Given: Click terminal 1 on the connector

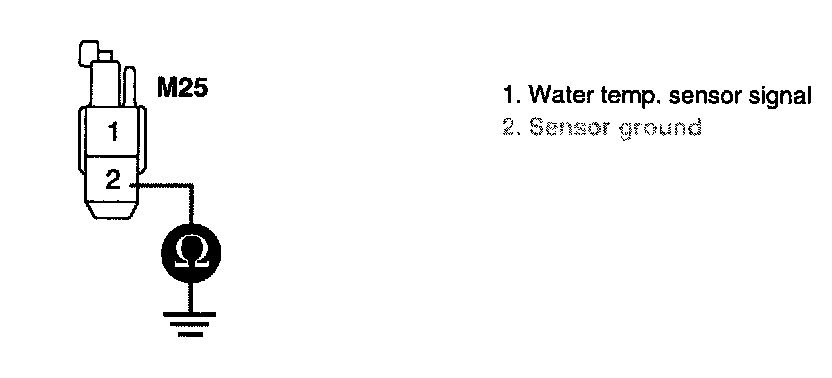Looking at the screenshot, I should tap(112, 131).
